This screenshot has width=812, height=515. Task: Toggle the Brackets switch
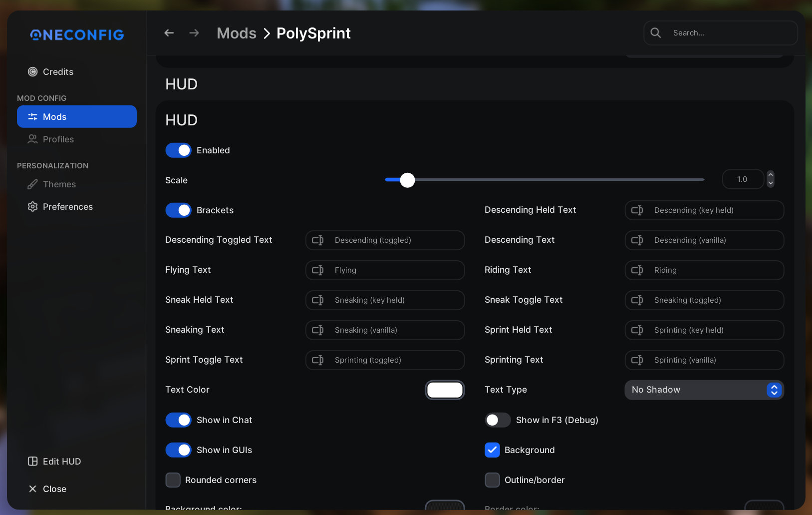pos(178,210)
